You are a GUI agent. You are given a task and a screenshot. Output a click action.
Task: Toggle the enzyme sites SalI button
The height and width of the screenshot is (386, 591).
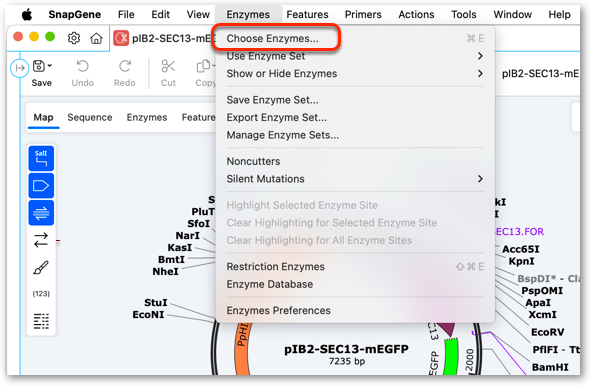click(x=41, y=158)
